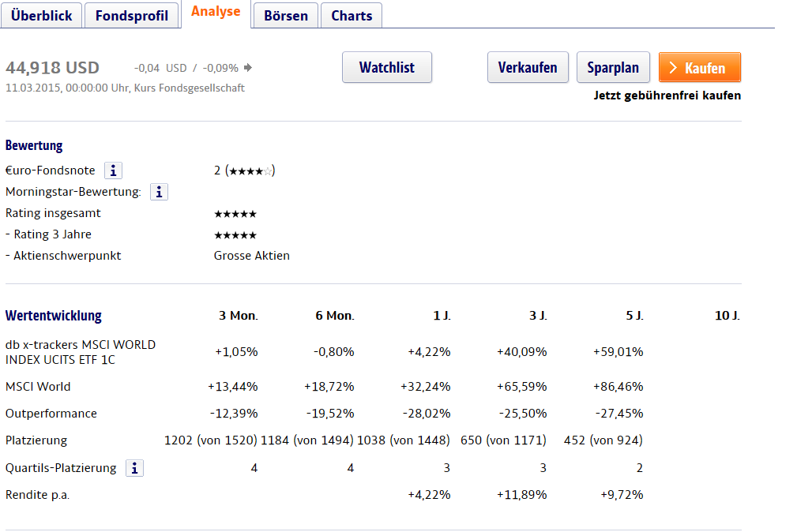797x532 pixels.
Task: Open info icon next to Morningstar-Bewertung
Action: pyautogui.click(x=159, y=192)
